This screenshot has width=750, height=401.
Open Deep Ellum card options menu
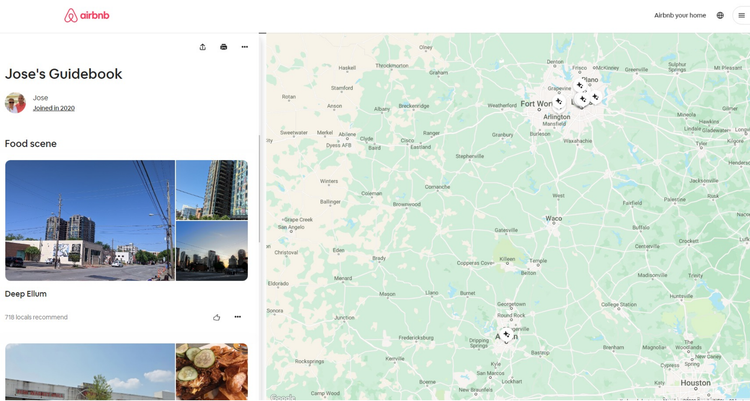tap(238, 317)
